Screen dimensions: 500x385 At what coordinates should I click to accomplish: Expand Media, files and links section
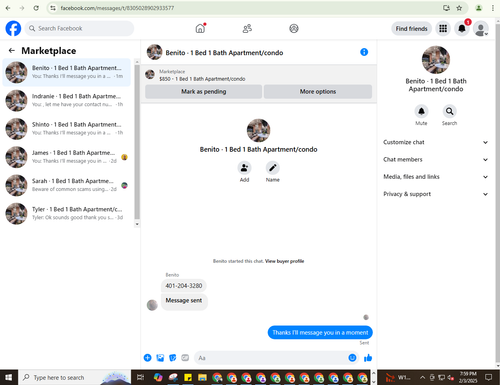(x=436, y=177)
